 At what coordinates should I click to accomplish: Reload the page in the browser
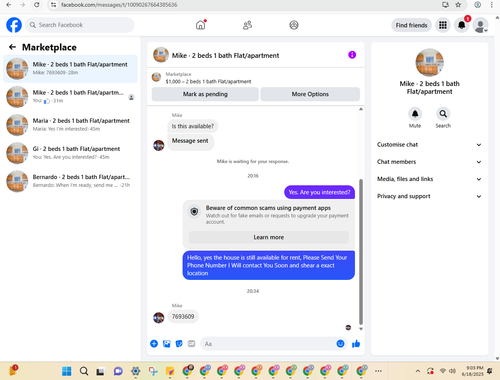pyautogui.click(x=37, y=5)
